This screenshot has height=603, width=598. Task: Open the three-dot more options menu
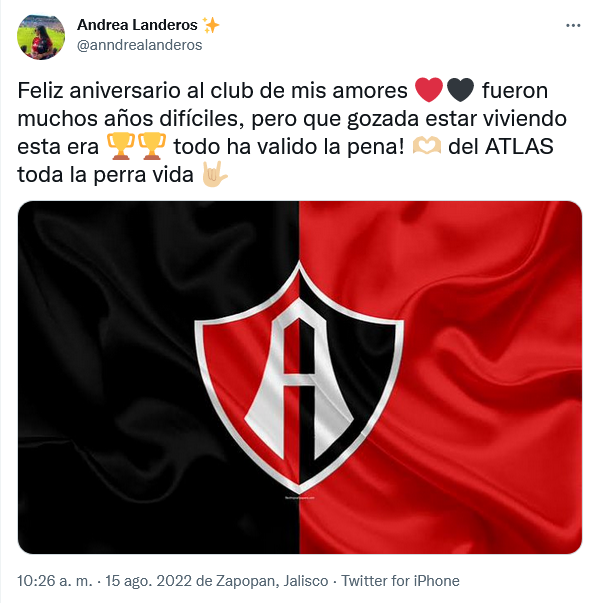click(573, 26)
